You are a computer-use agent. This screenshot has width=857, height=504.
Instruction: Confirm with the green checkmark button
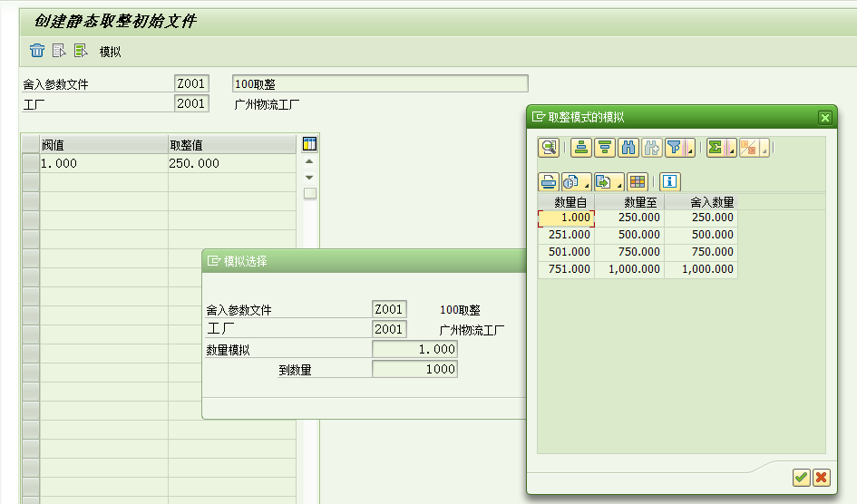[x=801, y=478]
